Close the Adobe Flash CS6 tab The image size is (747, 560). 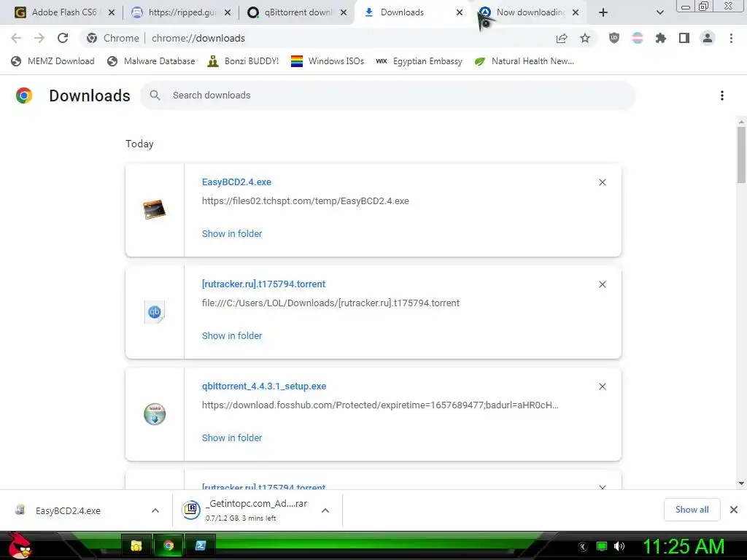click(x=112, y=12)
